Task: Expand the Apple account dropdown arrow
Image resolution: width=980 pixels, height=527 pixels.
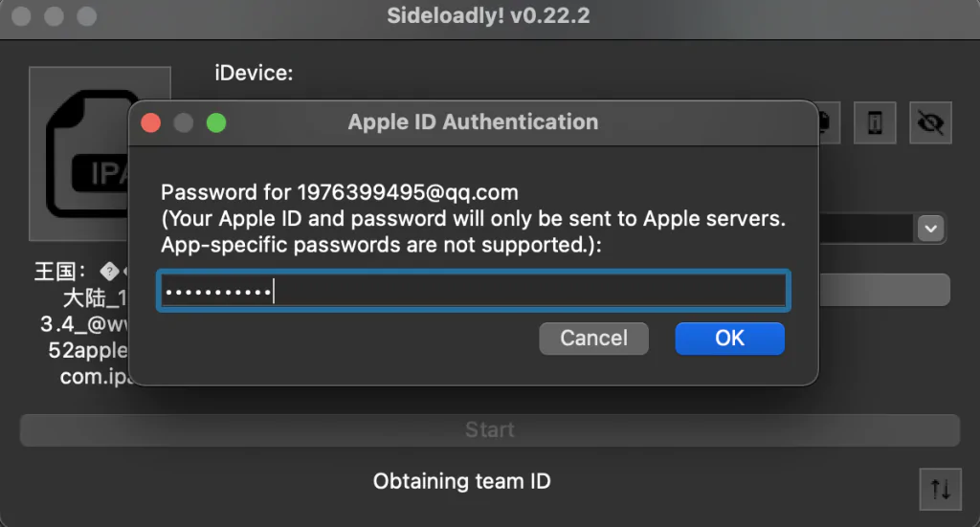Action: tap(930, 229)
